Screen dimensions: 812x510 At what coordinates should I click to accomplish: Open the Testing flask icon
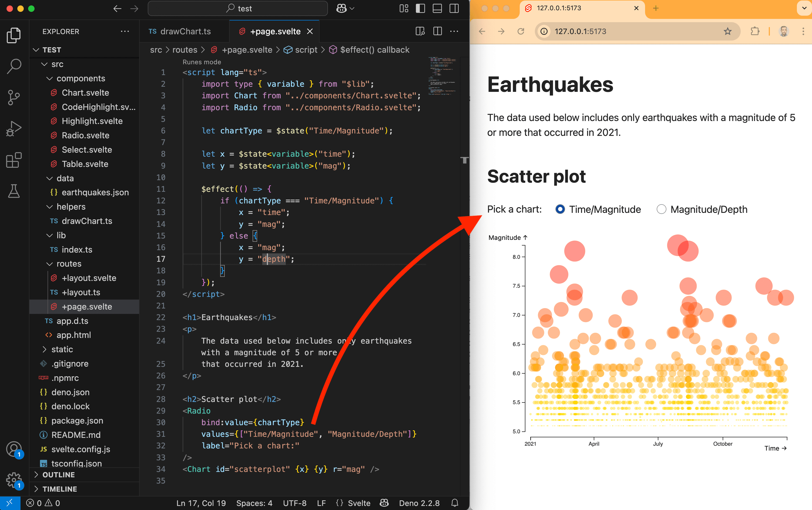click(x=14, y=191)
